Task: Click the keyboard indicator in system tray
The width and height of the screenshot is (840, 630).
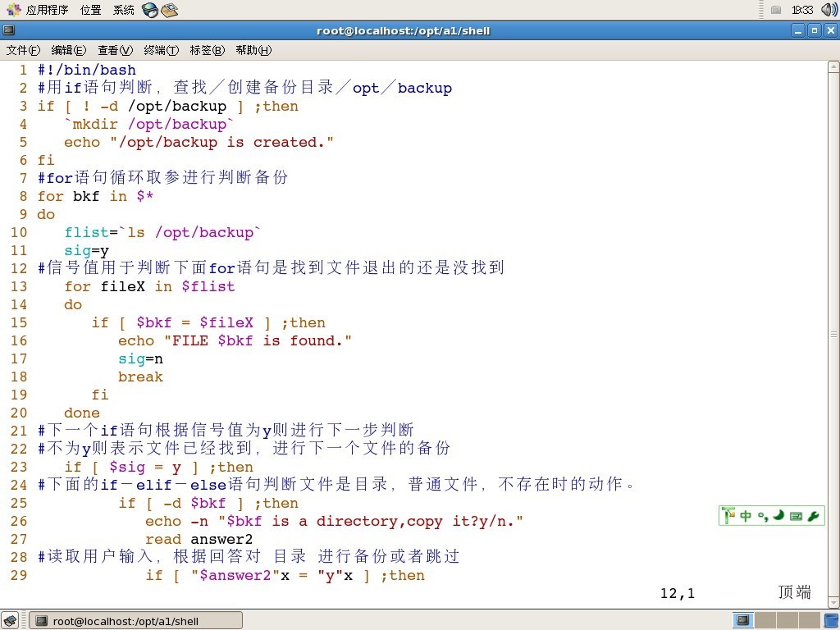Action: pos(776,10)
